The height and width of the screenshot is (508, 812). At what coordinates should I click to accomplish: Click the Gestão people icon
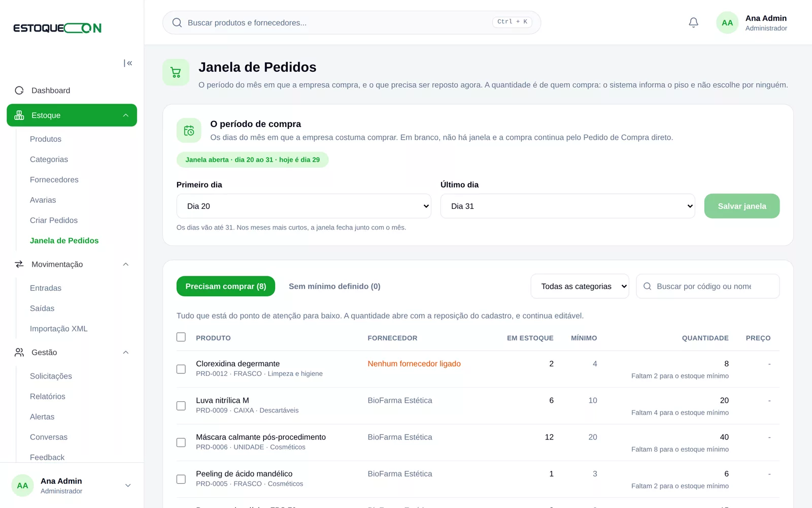click(x=19, y=352)
